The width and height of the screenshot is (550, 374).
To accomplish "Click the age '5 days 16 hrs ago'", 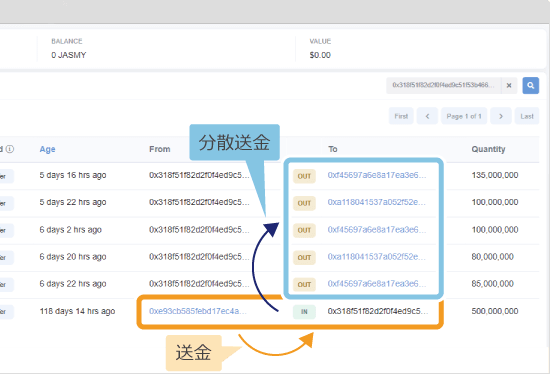I will click(73, 175).
